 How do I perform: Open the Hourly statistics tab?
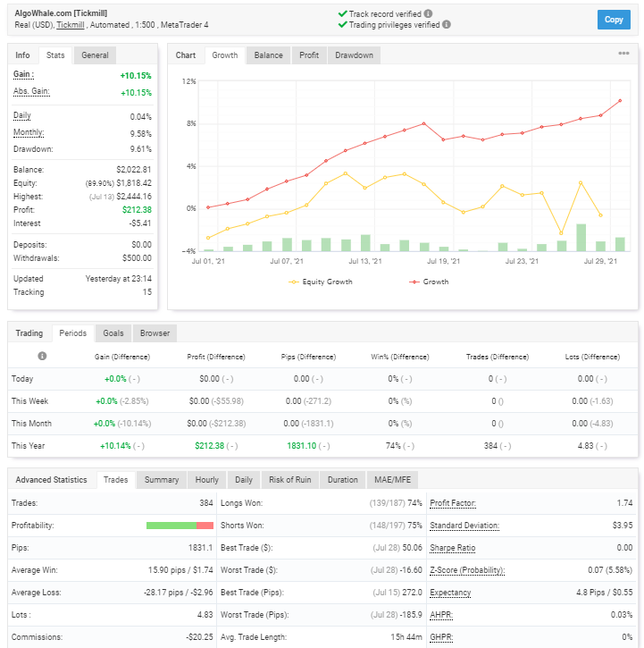(206, 480)
